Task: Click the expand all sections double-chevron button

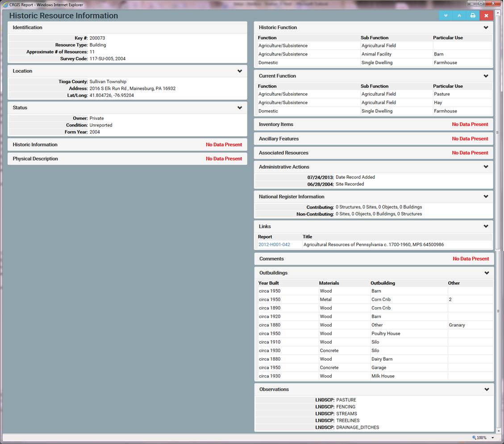Action: tap(446, 16)
